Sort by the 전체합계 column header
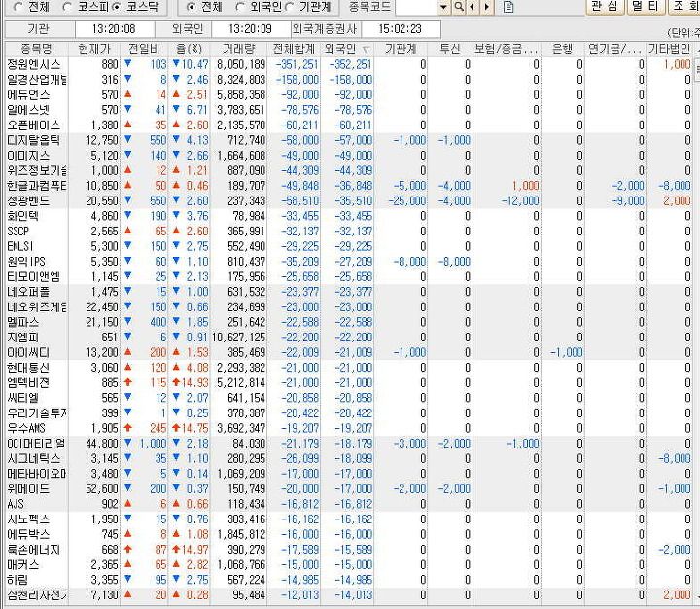 tap(294, 49)
